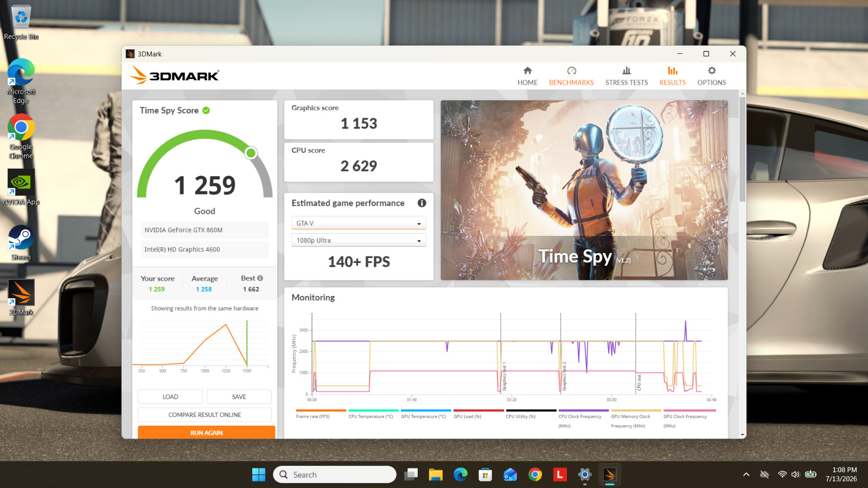This screenshot has height=488, width=868.
Task: Toggle Frame rate (FPS) legend item
Action: [321, 414]
